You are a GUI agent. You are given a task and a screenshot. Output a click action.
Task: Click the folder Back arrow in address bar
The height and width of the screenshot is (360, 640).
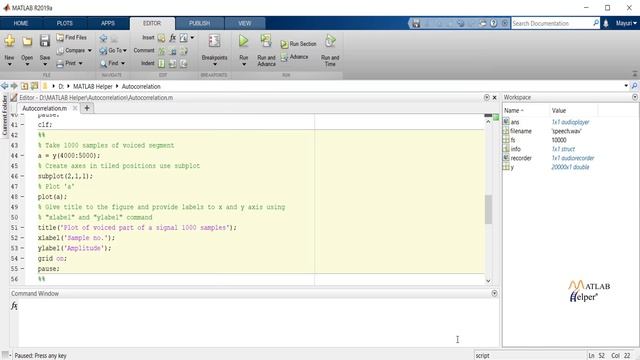(4, 86)
